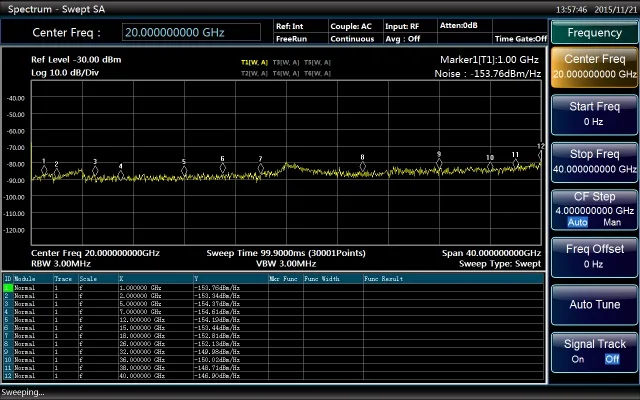This screenshot has width=640, height=400.
Task: Select the 40.000000 GHz marker table row
Action: coord(140,376)
